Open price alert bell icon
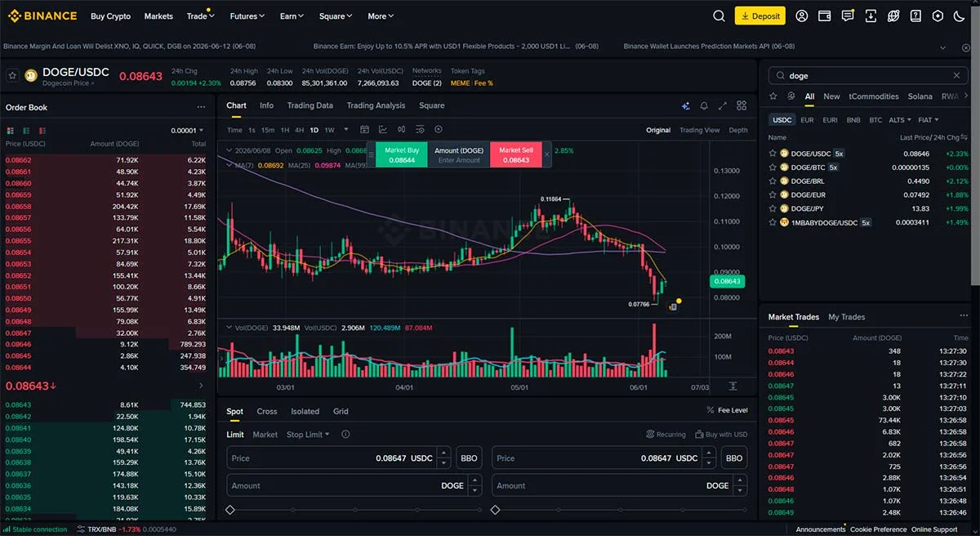The width and height of the screenshot is (980, 536). (x=704, y=105)
